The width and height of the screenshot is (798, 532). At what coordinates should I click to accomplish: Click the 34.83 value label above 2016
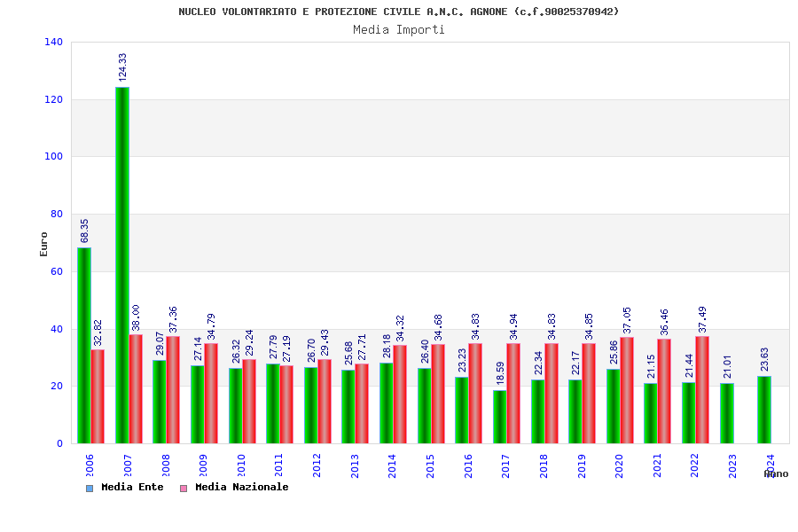point(475,327)
